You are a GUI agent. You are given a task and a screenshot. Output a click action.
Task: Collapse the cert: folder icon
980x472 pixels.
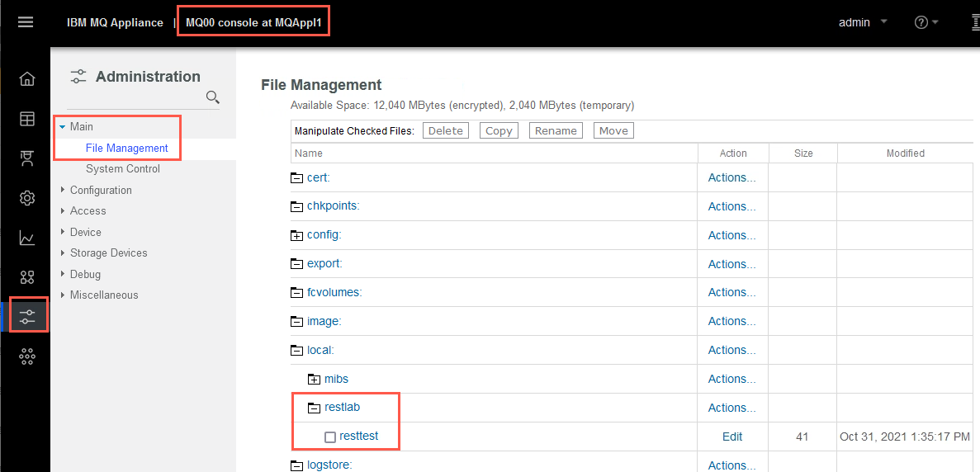tap(297, 178)
